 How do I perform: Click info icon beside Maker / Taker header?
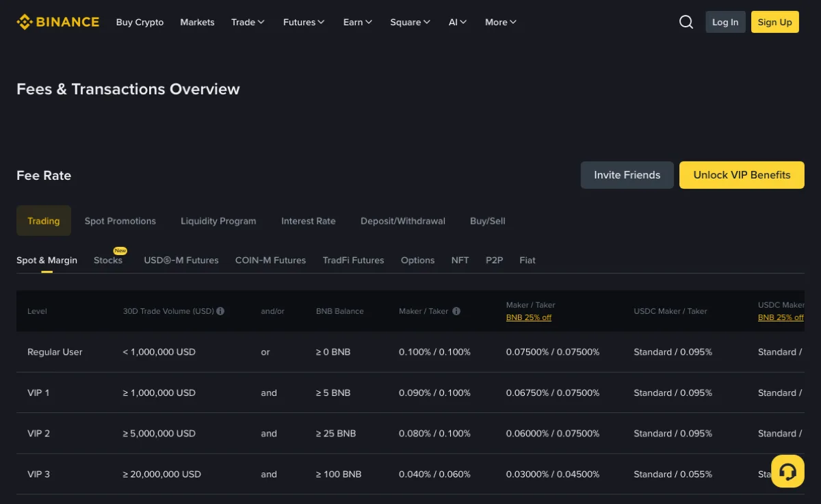pos(456,311)
